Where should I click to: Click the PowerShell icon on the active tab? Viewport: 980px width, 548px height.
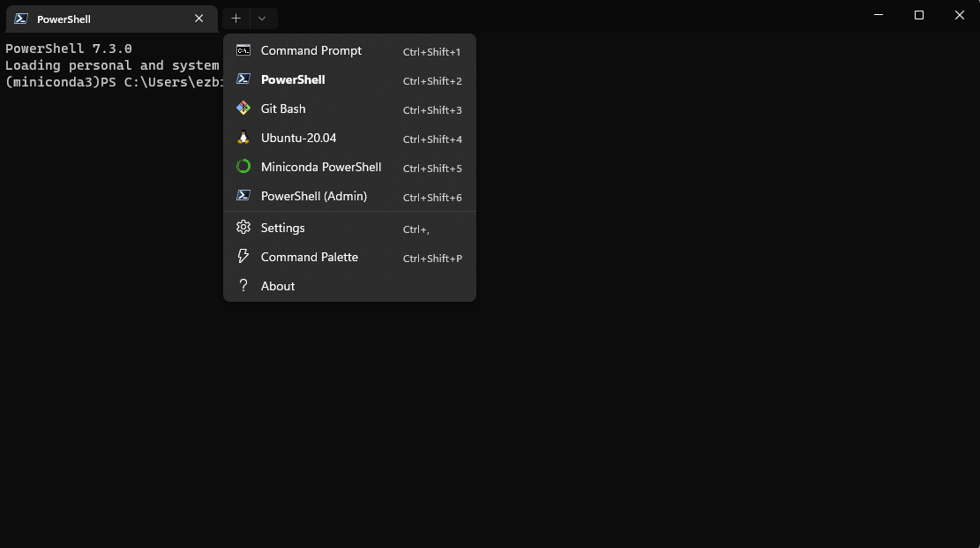pos(19,18)
